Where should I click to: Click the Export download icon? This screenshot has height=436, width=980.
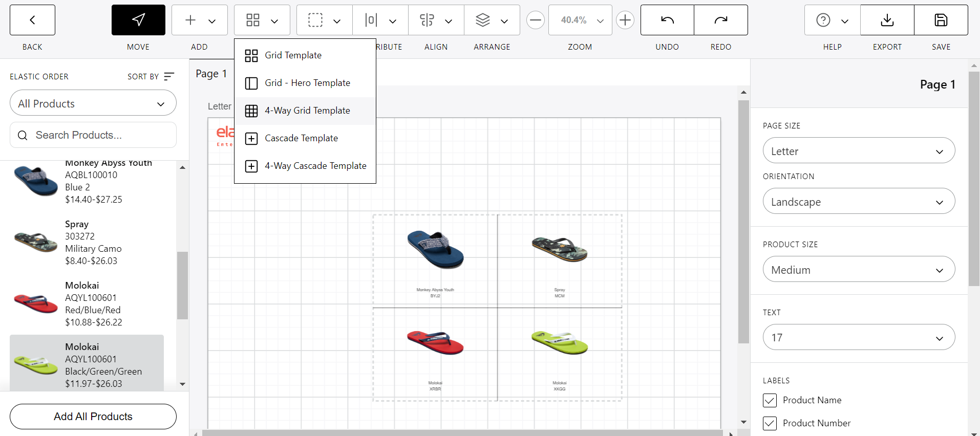pos(887,20)
